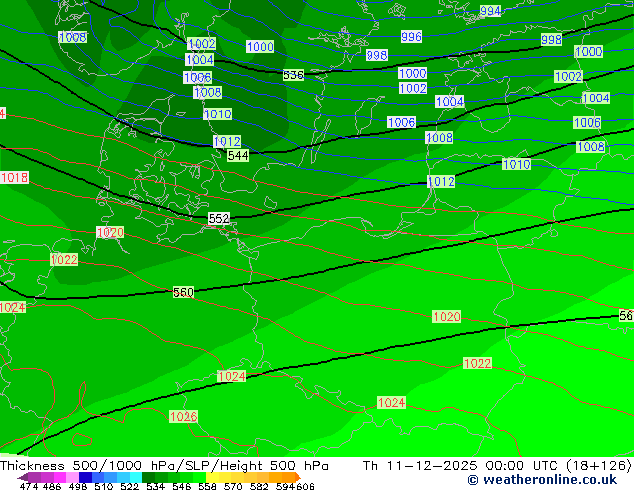This screenshot has height=490, width=634.
Task: Click the purple arrow end of the legend
Action: tap(23, 477)
